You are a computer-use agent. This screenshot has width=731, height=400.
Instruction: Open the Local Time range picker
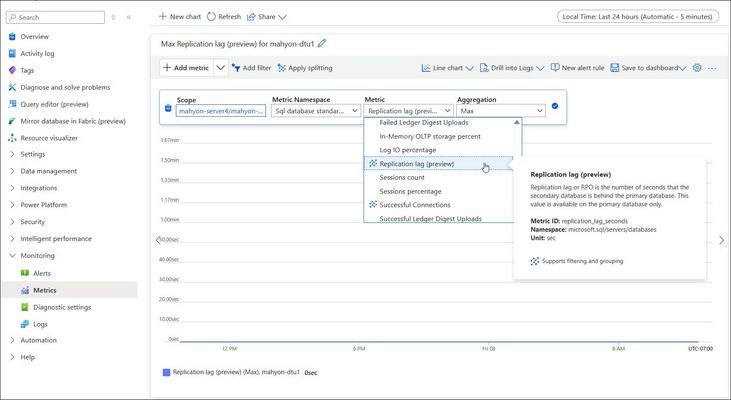[x=638, y=16]
